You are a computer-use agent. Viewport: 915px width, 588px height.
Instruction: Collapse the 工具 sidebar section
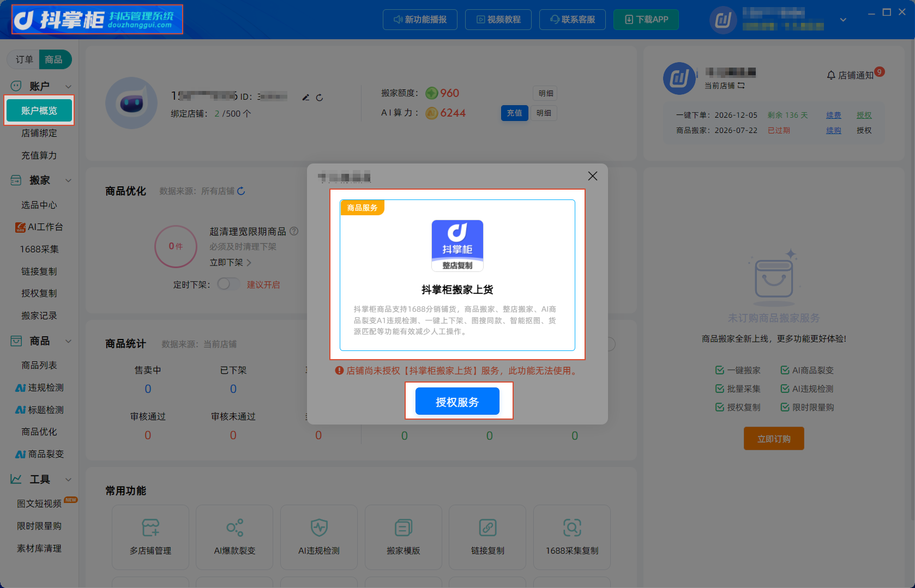(x=68, y=479)
